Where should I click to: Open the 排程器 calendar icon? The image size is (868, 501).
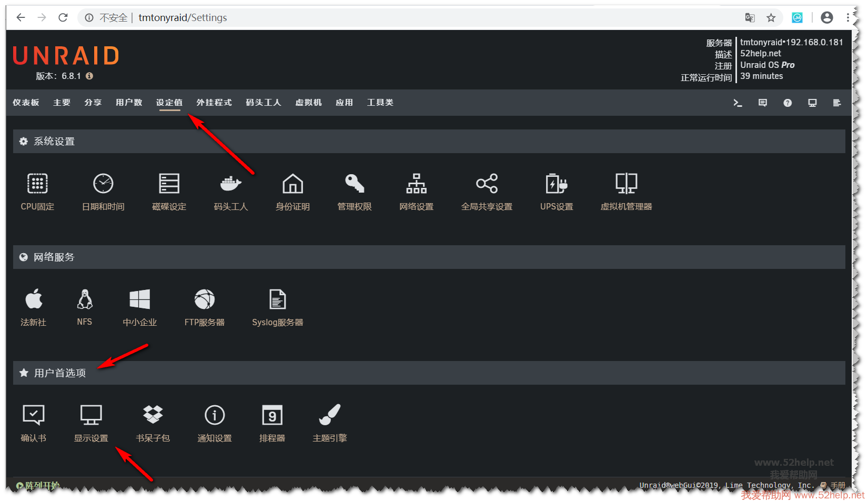(272, 415)
